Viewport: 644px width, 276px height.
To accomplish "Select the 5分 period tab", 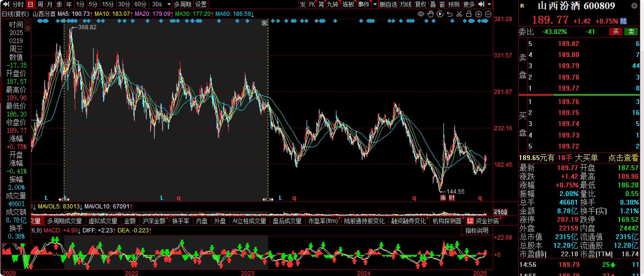I will pos(93,5).
